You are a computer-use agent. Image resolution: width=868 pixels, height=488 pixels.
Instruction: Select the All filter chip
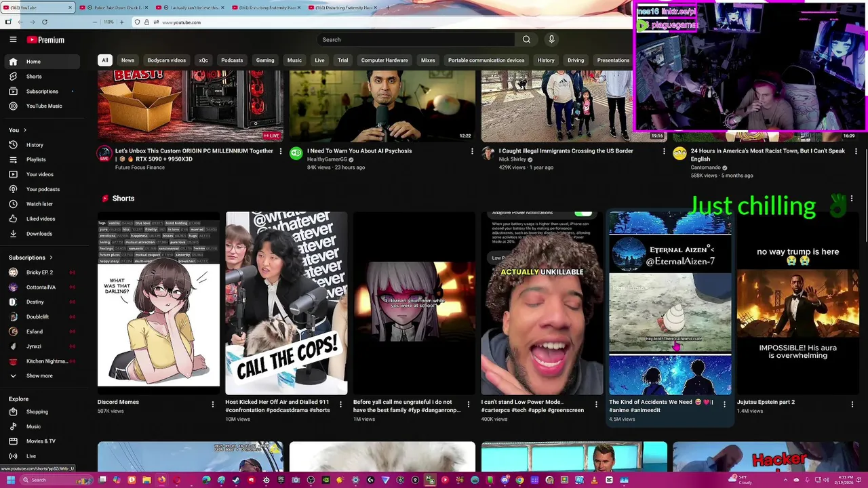105,60
